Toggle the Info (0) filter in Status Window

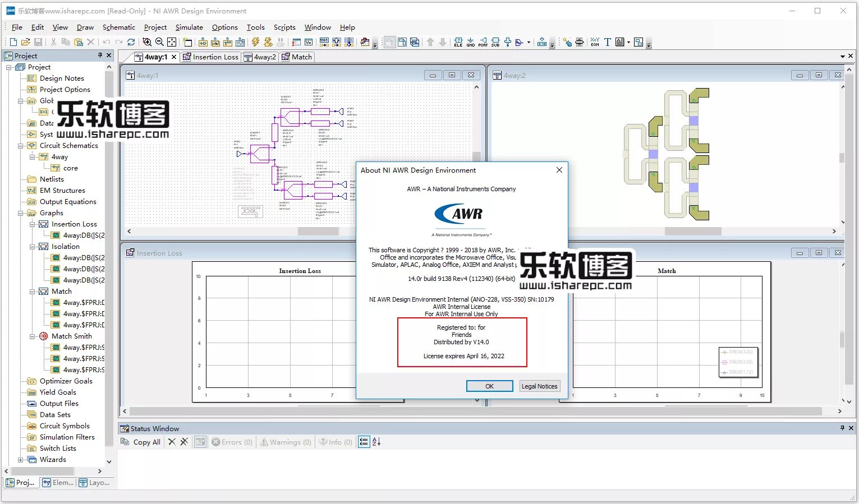point(336,442)
